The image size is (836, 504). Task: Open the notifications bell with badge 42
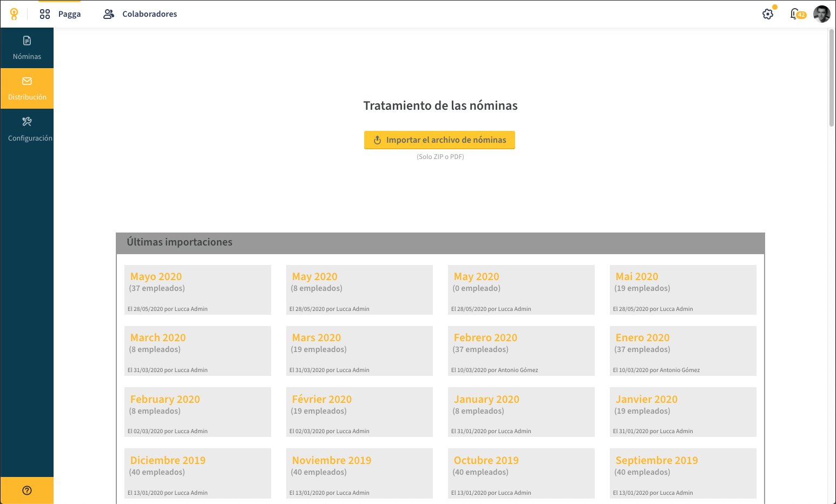coord(797,14)
